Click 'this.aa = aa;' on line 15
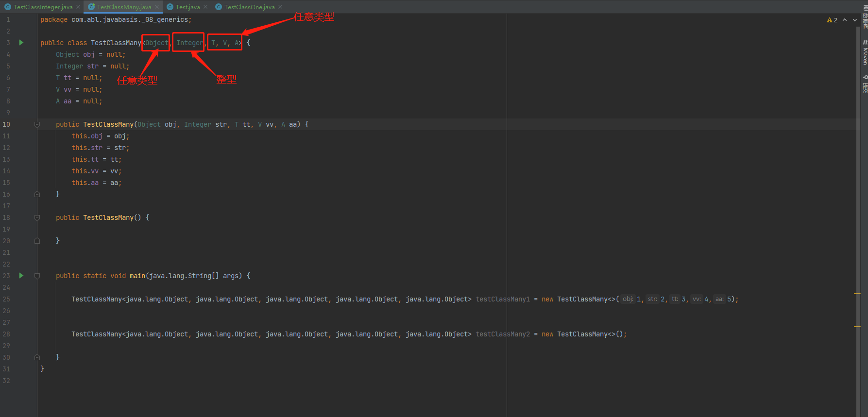Screen dimensions: 868x417 [97, 183]
